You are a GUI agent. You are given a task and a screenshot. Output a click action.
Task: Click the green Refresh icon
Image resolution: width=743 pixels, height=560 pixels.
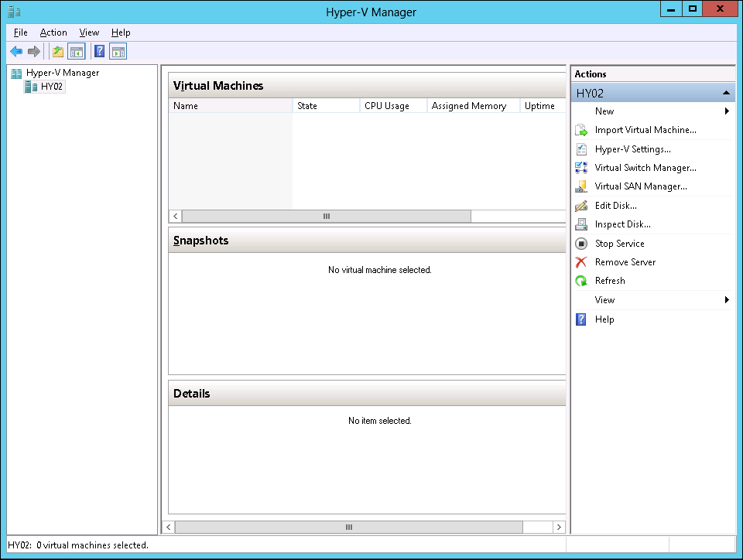point(581,281)
